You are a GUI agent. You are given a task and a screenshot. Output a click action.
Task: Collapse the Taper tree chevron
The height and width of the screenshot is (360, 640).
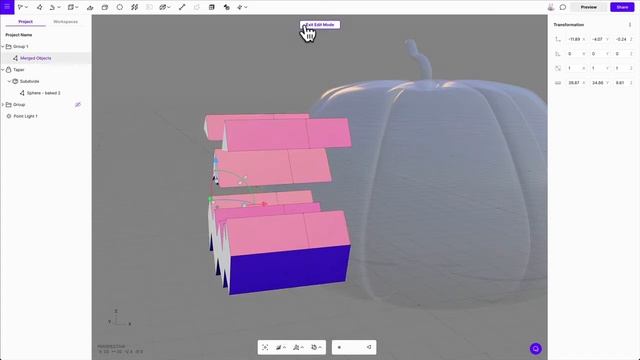tap(3, 70)
